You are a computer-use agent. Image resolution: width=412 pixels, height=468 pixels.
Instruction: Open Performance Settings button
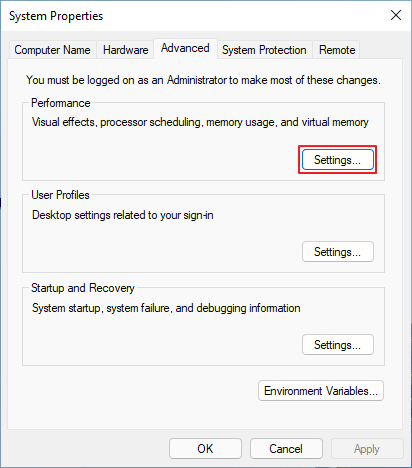[338, 160]
